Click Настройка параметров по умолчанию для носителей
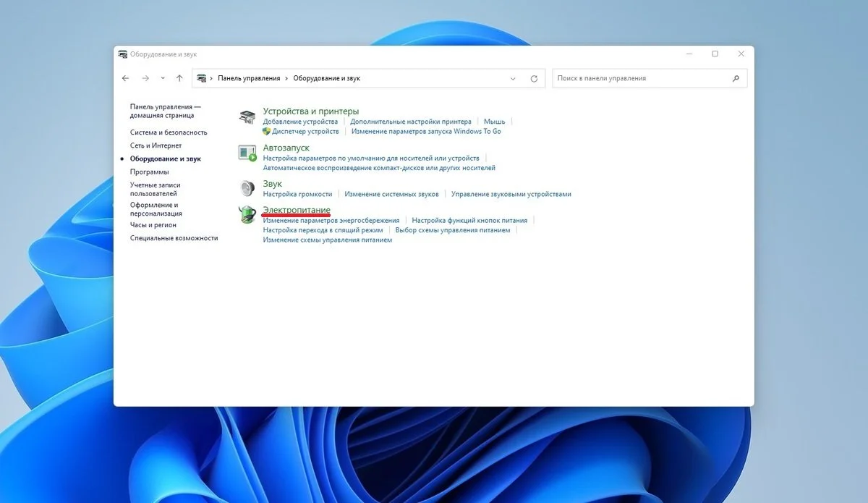The image size is (868, 503). click(371, 158)
